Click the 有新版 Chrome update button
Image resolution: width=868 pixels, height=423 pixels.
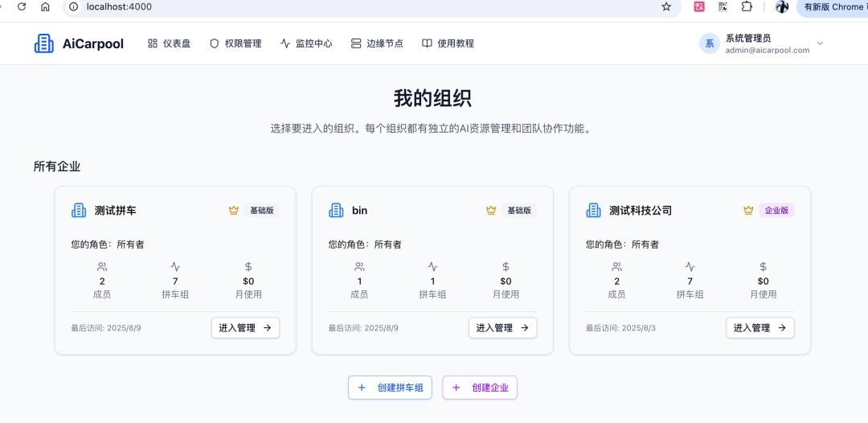[832, 6]
